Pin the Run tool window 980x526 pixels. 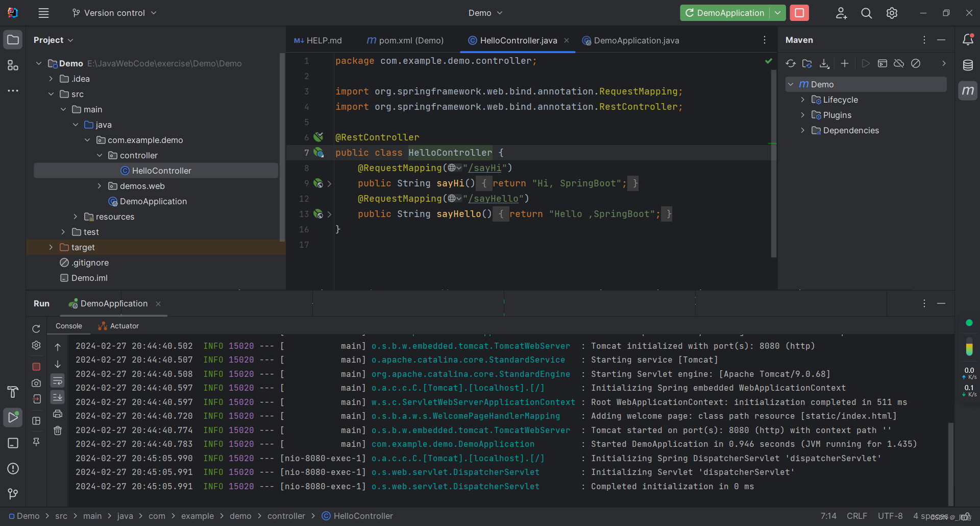(x=36, y=442)
